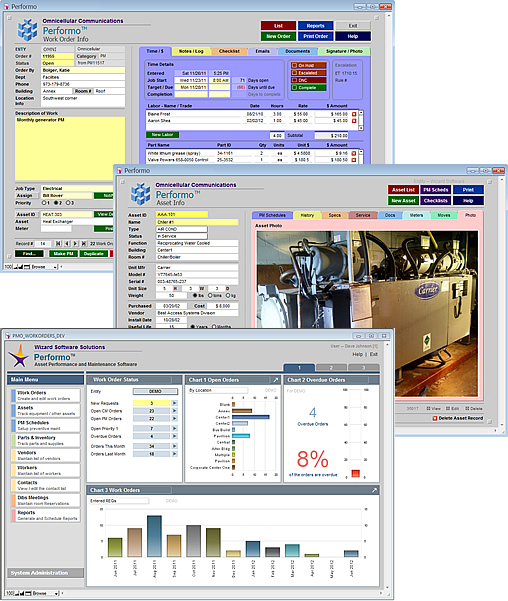The width and height of the screenshot is (508, 601).
Task: Go to last record in Work Order window
Action: (84, 244)
